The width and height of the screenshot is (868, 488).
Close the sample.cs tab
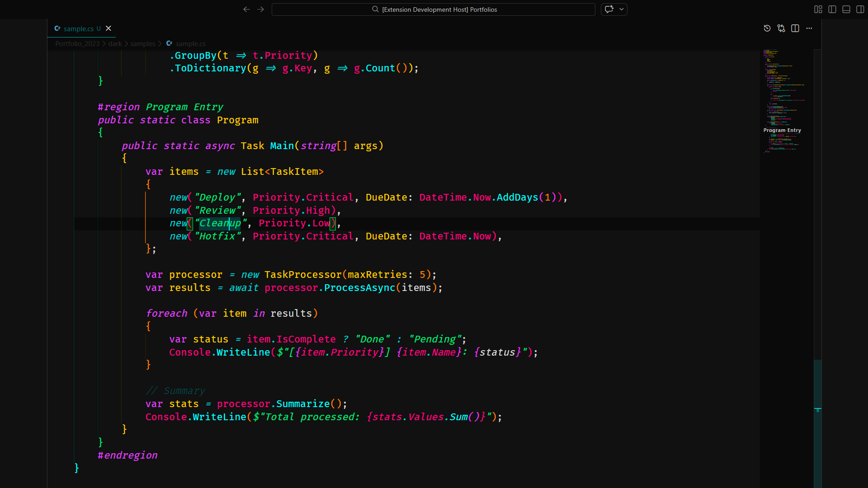coord(108,28)
